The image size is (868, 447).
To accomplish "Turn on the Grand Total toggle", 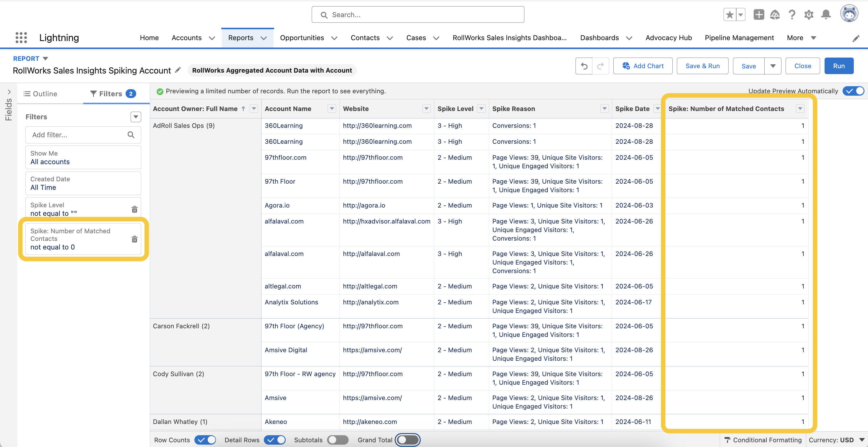I will (x=407, y=440).
